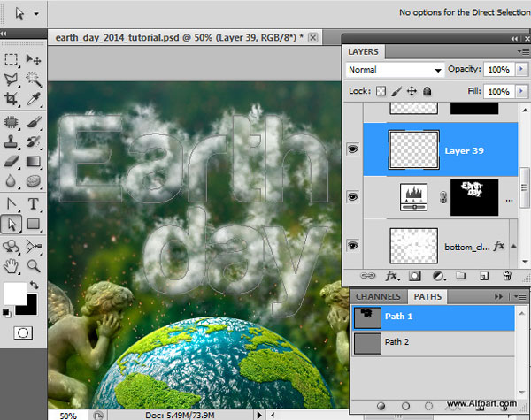Select the Sponge tool
The width and height of the screenshot is (531, 420).
[x=34, y=180]
